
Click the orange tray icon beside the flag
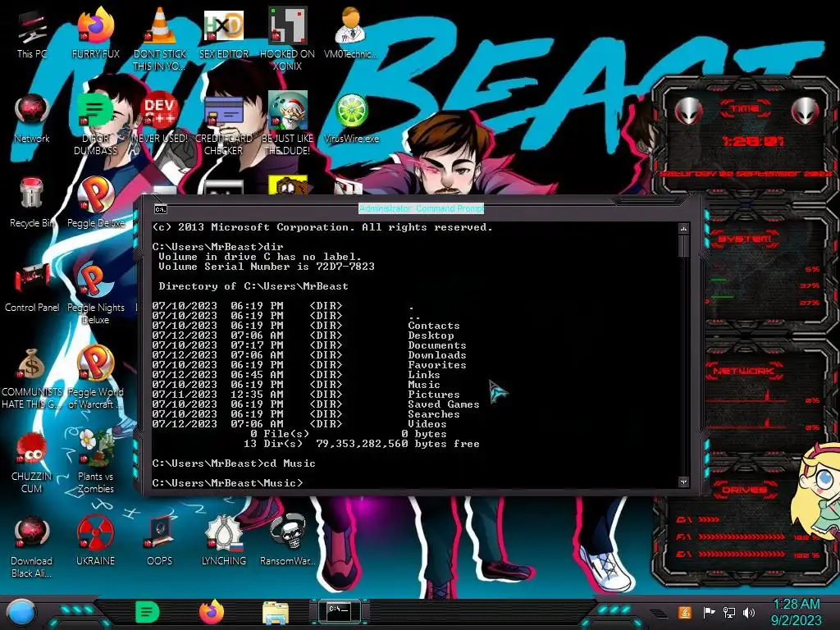pyautogui.click(x=685, y=613)
